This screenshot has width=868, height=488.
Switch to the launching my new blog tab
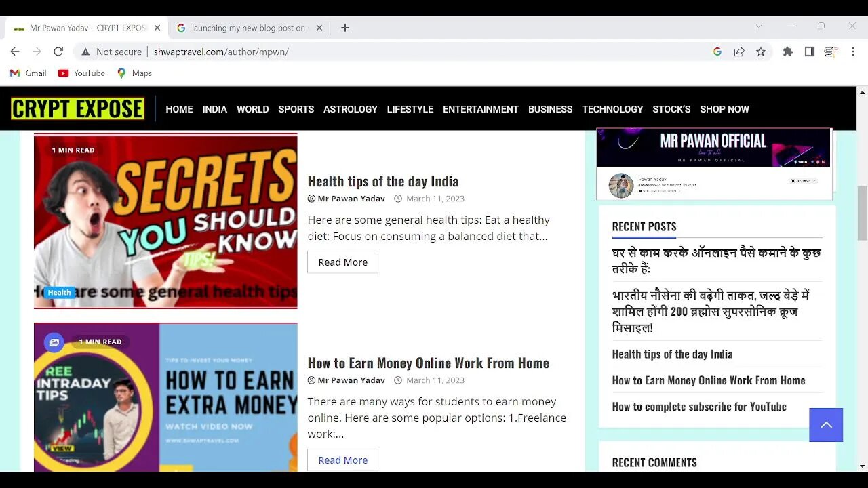[250, 28]
